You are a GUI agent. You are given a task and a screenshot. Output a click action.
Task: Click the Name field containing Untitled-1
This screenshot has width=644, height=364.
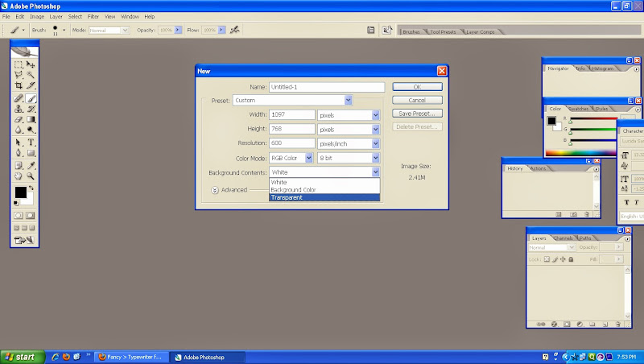(x=327, y=87)
